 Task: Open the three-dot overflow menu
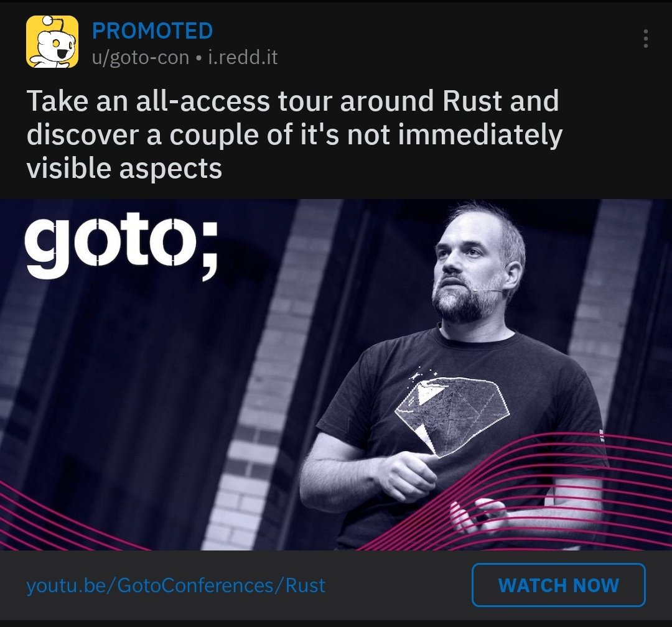[645, 39]
